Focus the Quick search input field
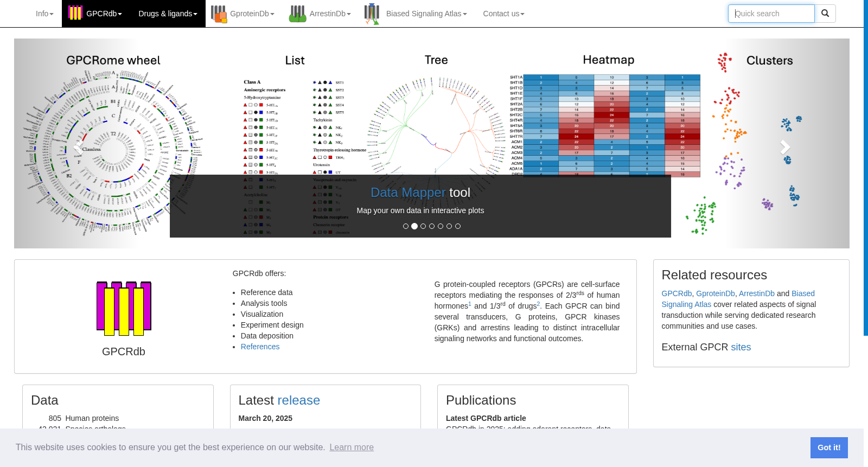 771,14
